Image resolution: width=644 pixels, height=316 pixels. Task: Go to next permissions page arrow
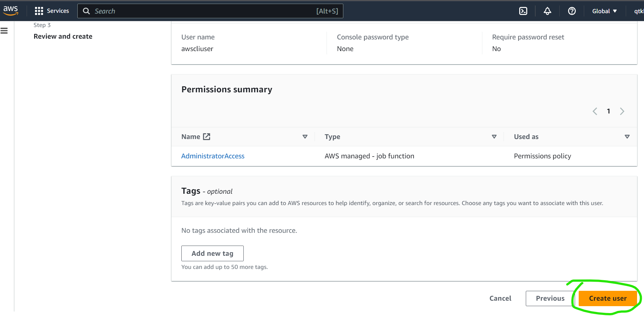pos(622,111)
